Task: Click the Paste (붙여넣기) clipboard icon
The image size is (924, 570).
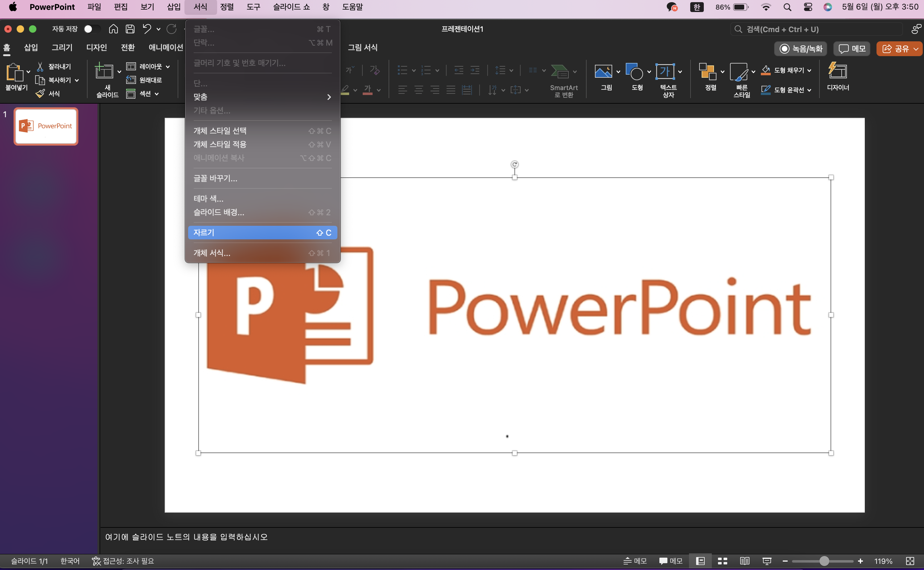Action: (15, 72)
